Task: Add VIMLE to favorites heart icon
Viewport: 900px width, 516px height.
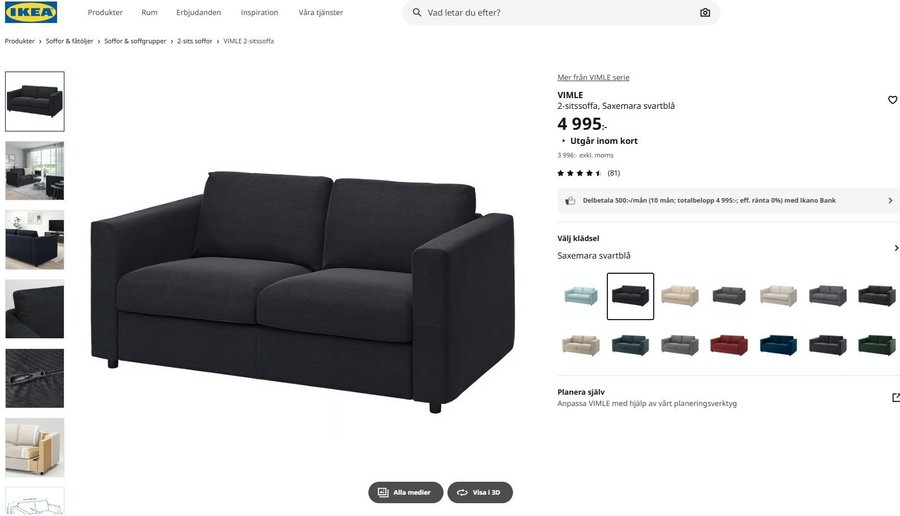Action: pos(893,100)
